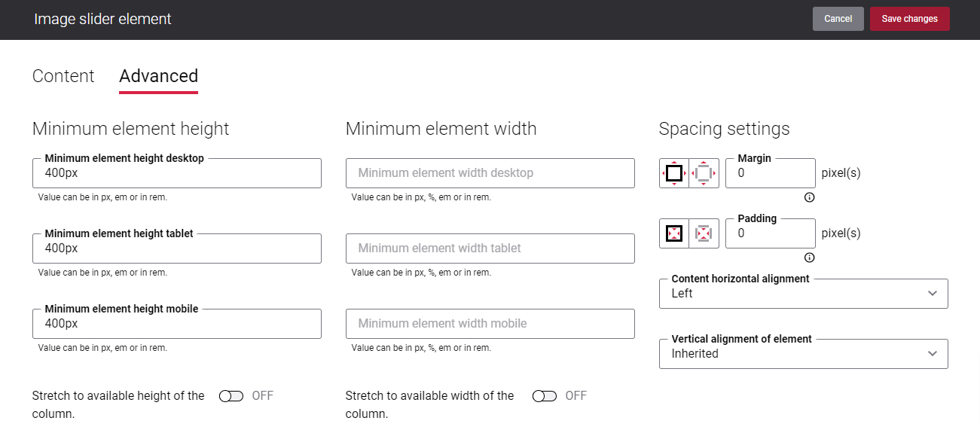980x436 pixels.
Task: Toggle stretch to available height of column
Action: click(x=231, y=396)
